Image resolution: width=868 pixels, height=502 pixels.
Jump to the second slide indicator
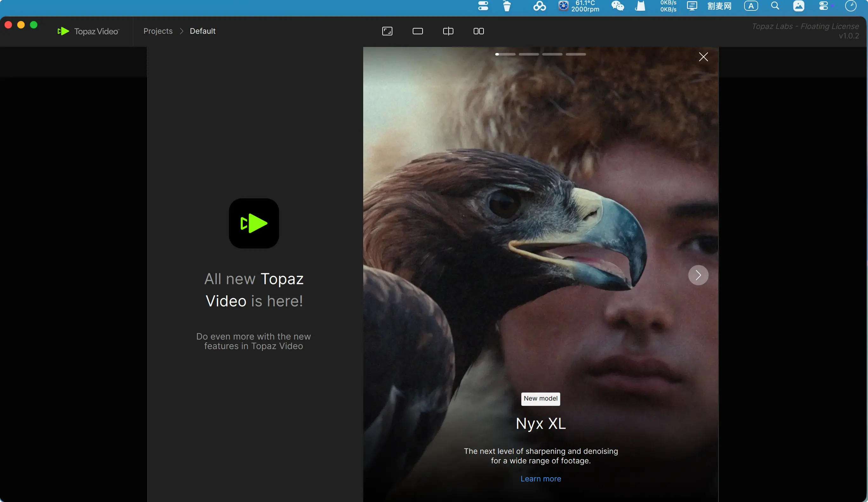[529, 54]
